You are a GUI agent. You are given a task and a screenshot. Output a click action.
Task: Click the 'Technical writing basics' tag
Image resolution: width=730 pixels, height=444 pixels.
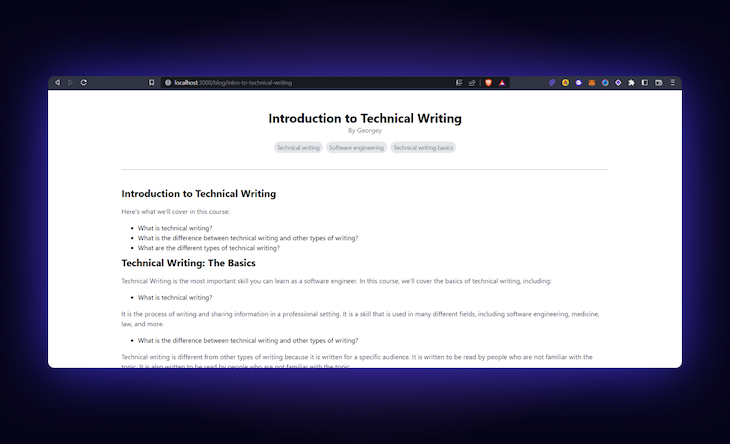(423, 148)
